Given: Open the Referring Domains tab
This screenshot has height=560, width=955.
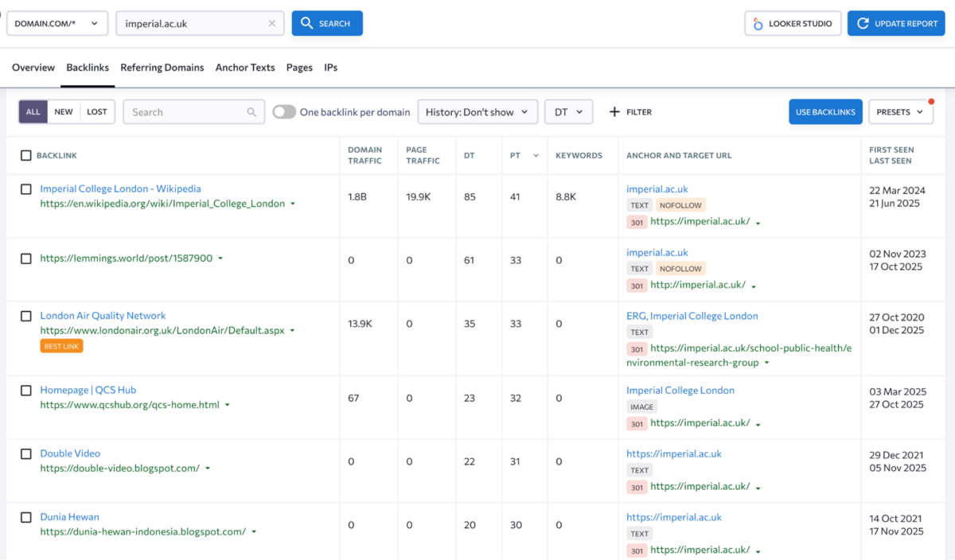Looking at the screenshot, I should 162,68.
